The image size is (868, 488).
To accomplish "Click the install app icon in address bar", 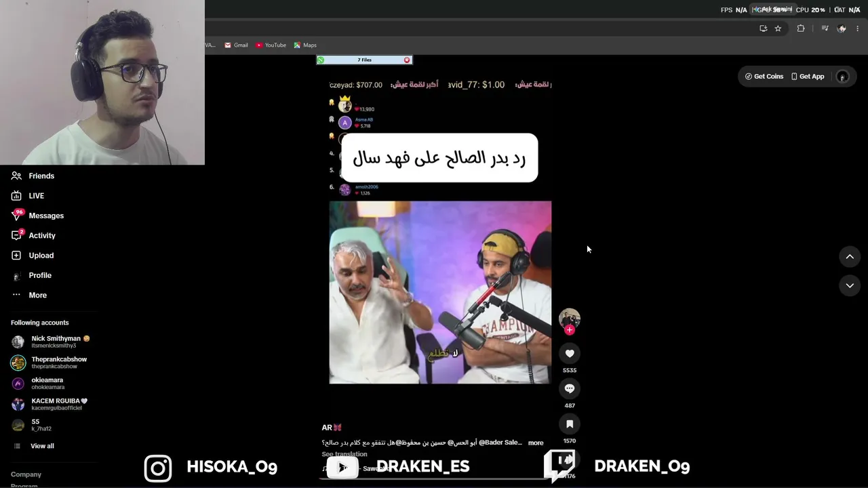I will pyautogui.click(x=763, y=28).
